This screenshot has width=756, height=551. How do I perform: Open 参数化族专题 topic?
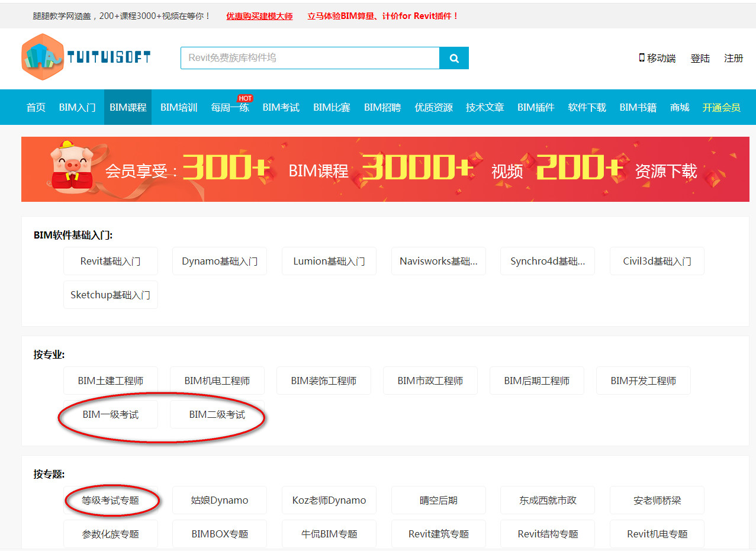[111, 534]
